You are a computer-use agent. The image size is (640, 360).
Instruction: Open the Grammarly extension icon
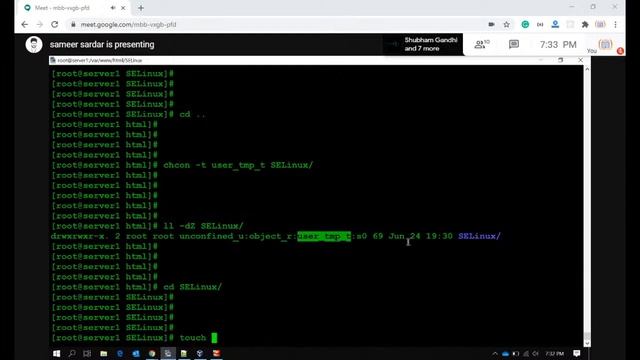coord(525,24)
